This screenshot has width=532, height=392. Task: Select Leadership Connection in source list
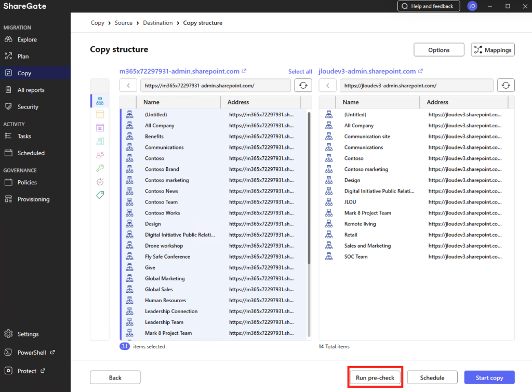214,312
